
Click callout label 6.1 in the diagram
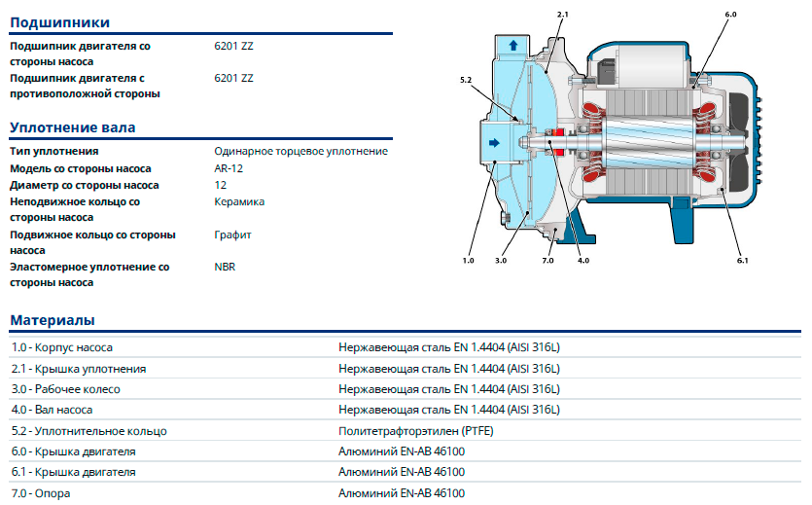click(x=742, y=261)
